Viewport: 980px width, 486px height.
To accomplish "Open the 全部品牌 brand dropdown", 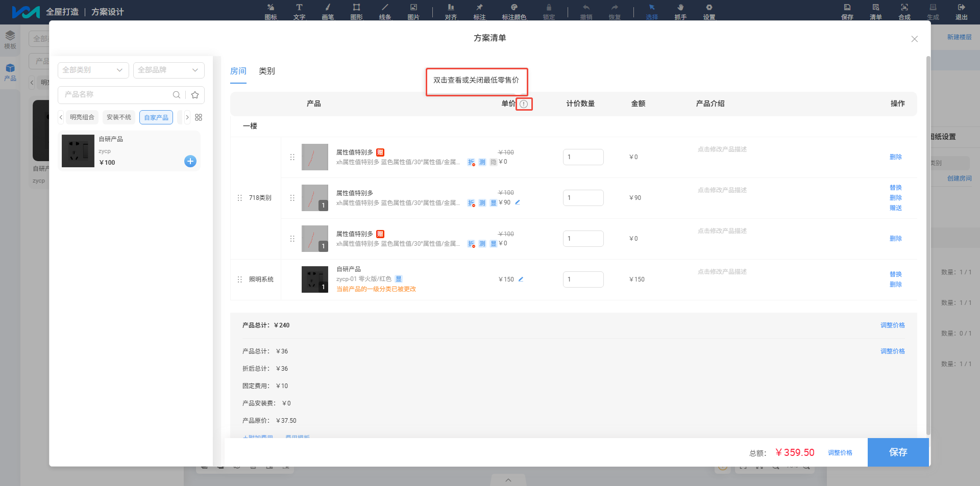I will tap(169, 70).
